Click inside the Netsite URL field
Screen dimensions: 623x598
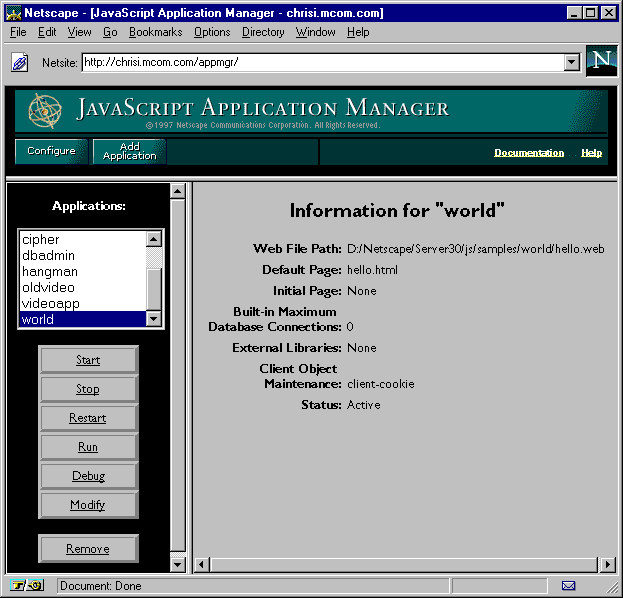point(320,62)
